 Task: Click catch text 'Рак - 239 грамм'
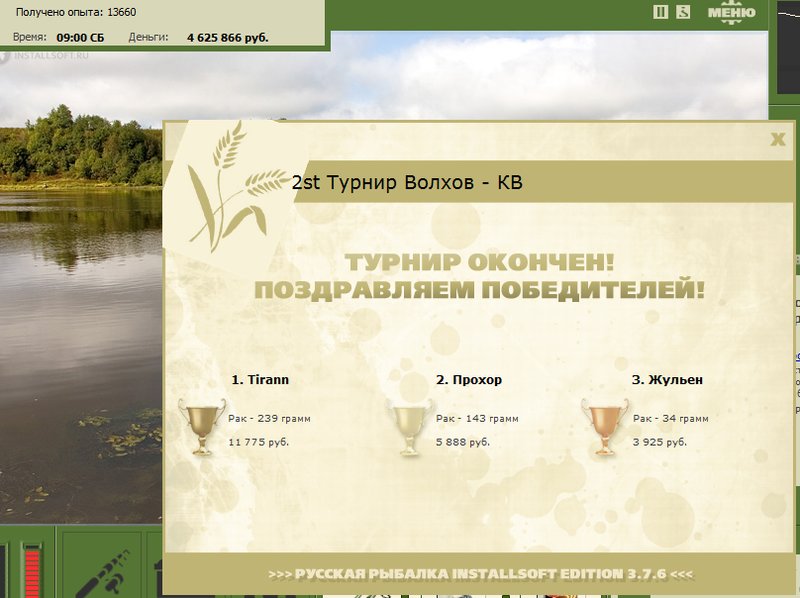coord(269,418)
